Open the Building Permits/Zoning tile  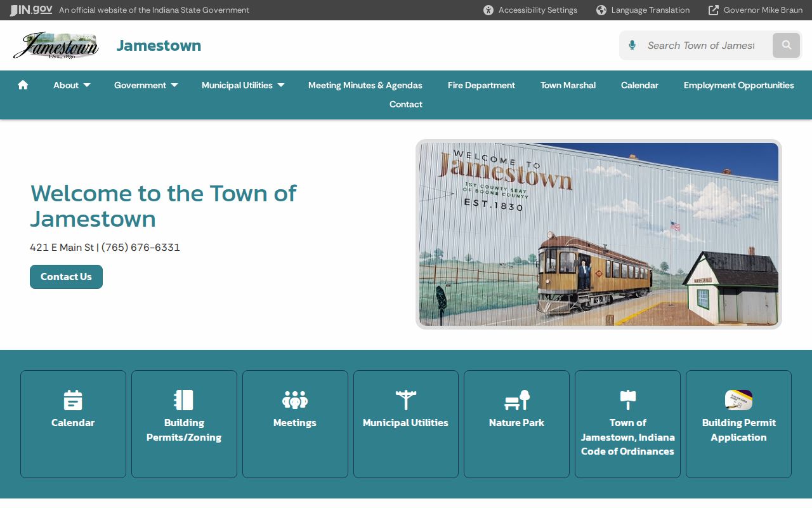tap(184, 424)
